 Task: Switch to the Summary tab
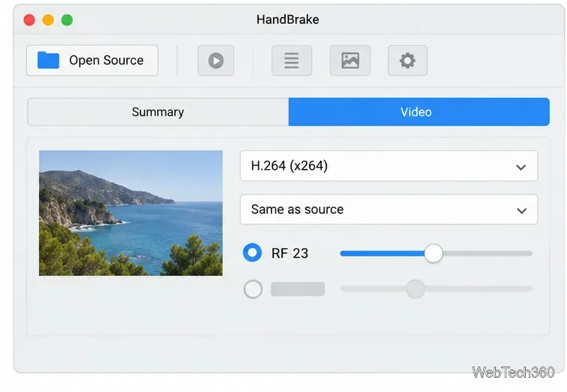point(158,111)
